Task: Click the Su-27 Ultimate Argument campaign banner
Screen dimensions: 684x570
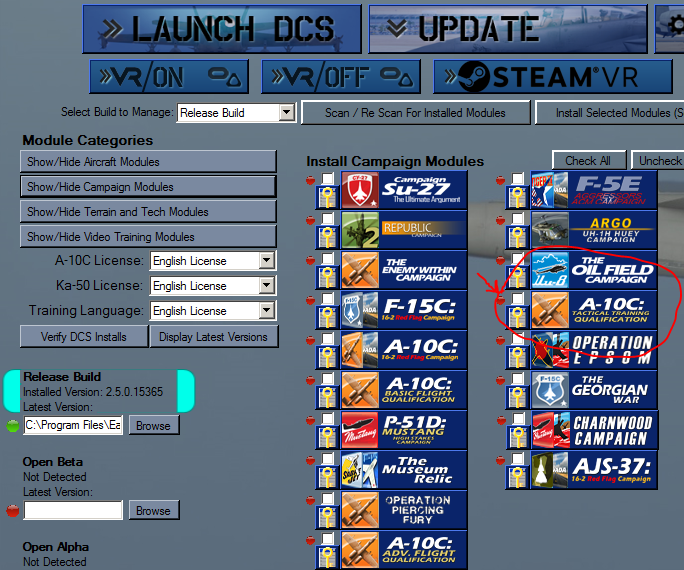Action: [x=404, y=190]
